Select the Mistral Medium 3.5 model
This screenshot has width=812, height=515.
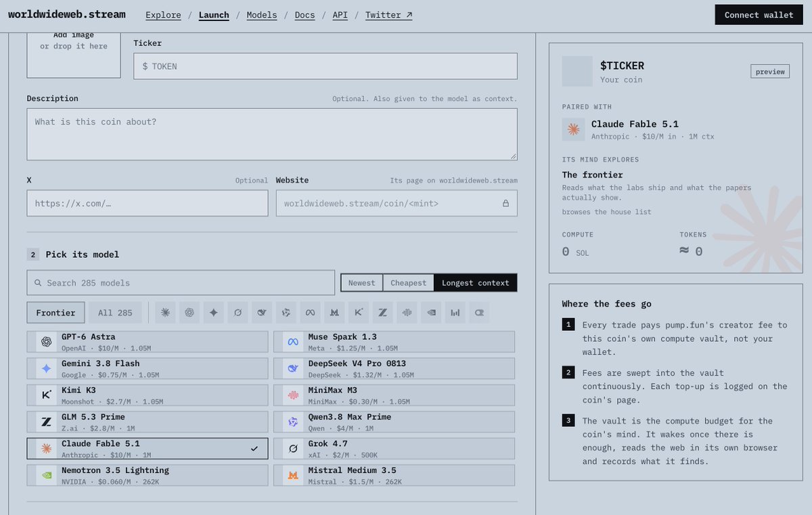(x=394, y=475)
